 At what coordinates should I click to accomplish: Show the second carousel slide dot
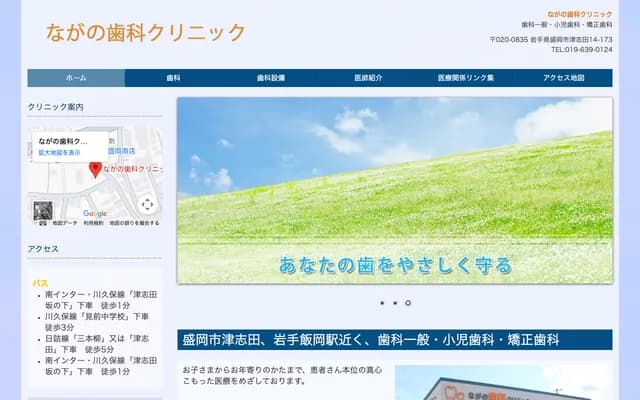click(395, 303)
